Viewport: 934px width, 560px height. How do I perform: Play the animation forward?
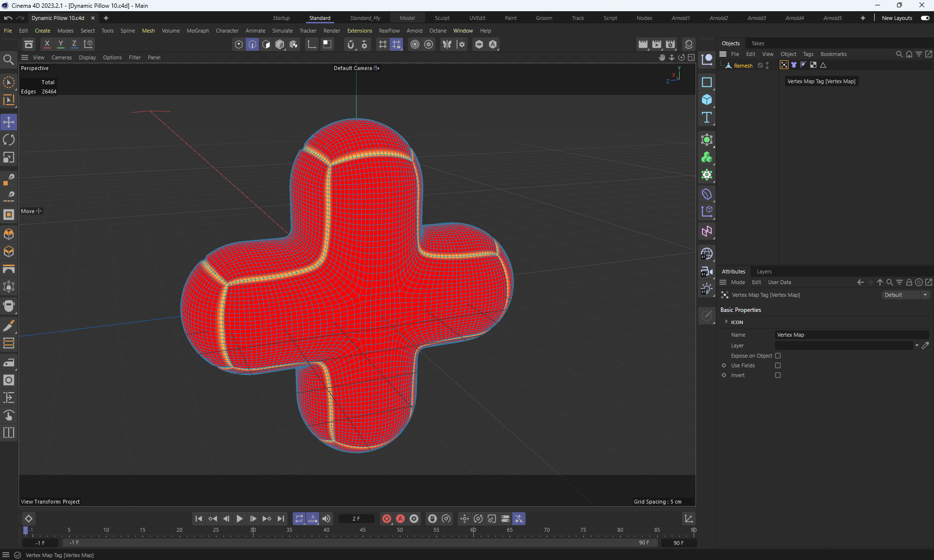pyautogui.click(x=239, y=519)
